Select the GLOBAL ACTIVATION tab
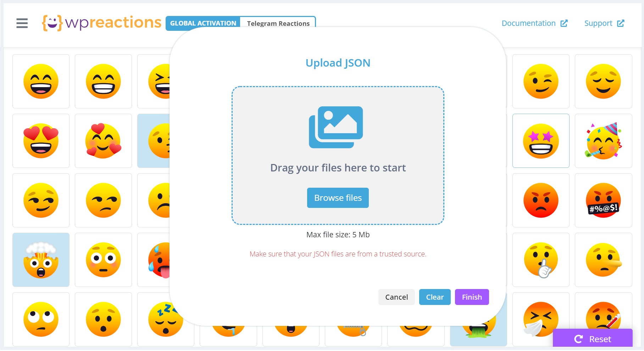Viewport: 644px width, 351px height. [203, 23]
